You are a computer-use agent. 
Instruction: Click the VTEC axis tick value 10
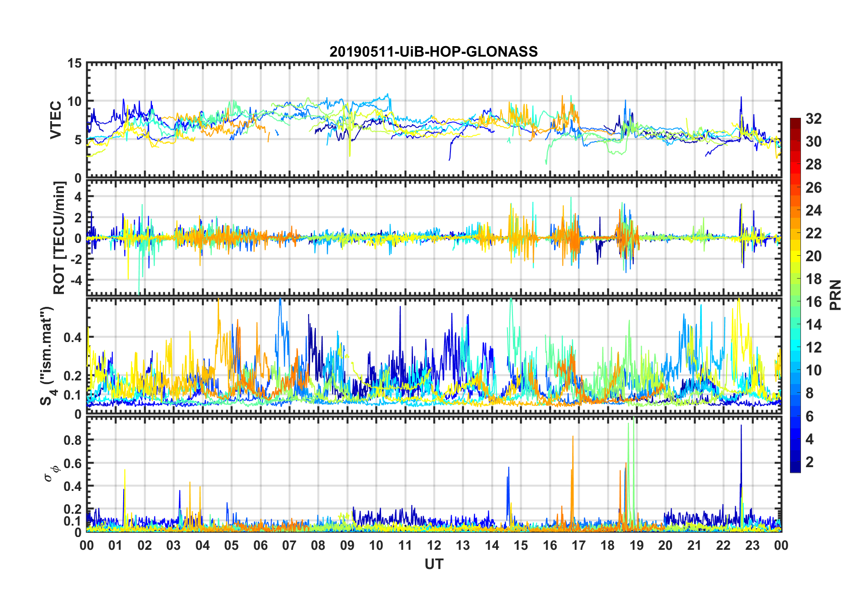[74, 101]
